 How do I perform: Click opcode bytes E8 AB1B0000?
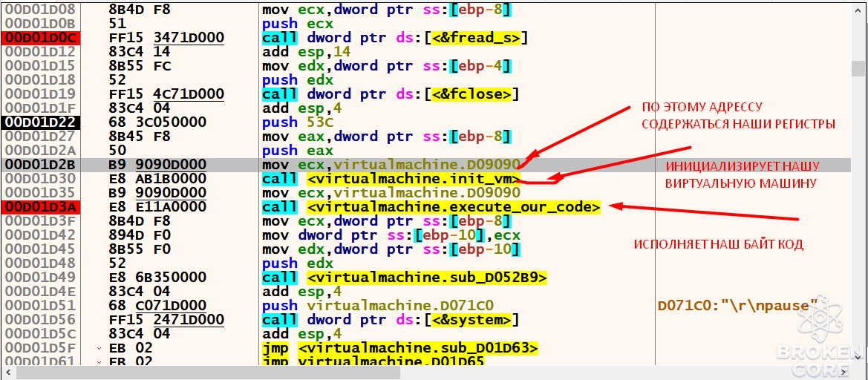[159, 179]
